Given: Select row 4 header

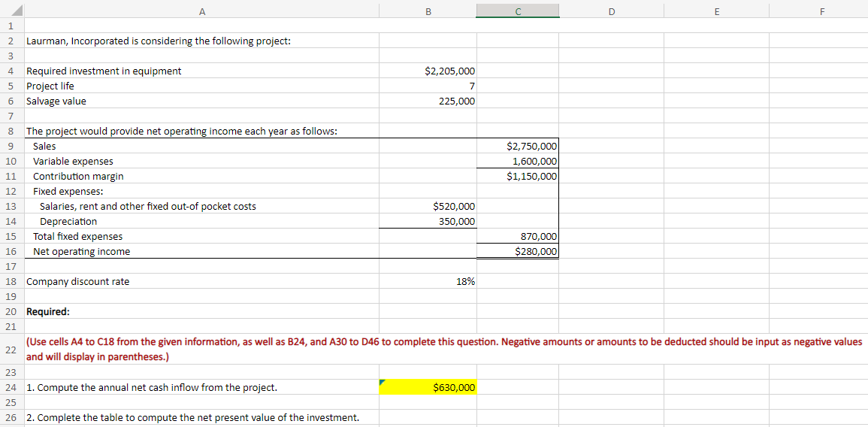Looking at the screenshot, I should pos(11,71).
